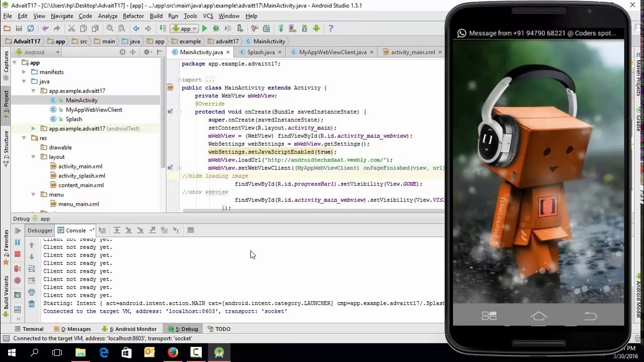The height and width of the screenshot is (362, 644).
Task: Open the VCS menu
Action: coord(208,16)
